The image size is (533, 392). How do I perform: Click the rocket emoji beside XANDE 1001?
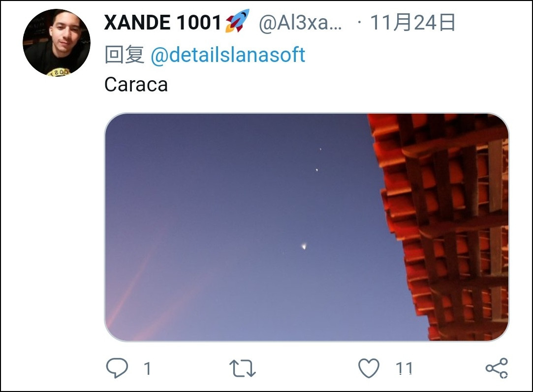click(237, 21)
